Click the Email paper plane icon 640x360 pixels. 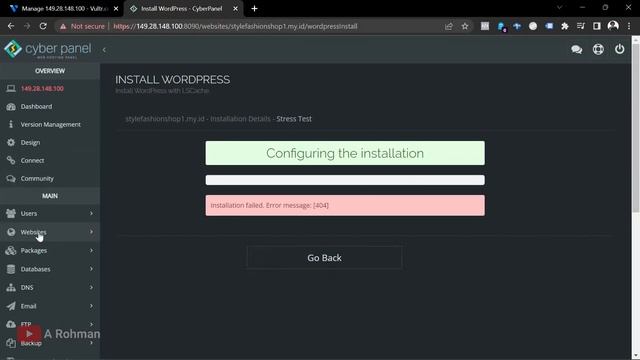pyautogui.click(x=11, y=306)
